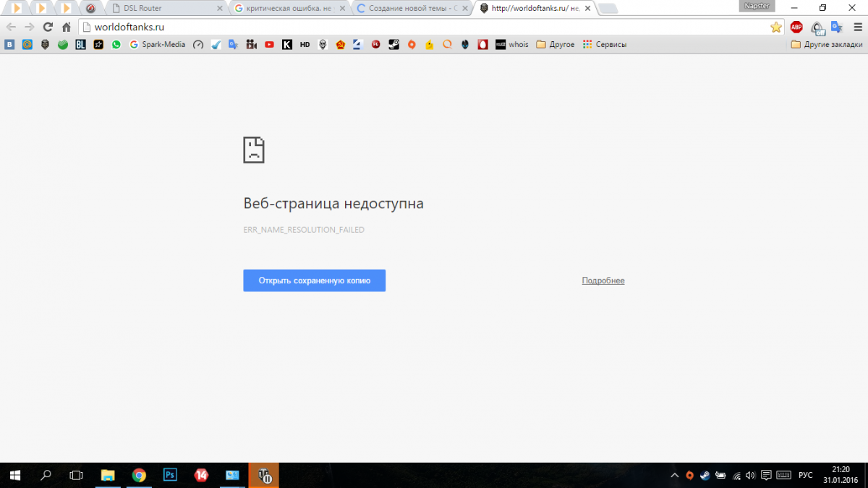Click Открыть сохраненную копию button

[x=314, y=281]
